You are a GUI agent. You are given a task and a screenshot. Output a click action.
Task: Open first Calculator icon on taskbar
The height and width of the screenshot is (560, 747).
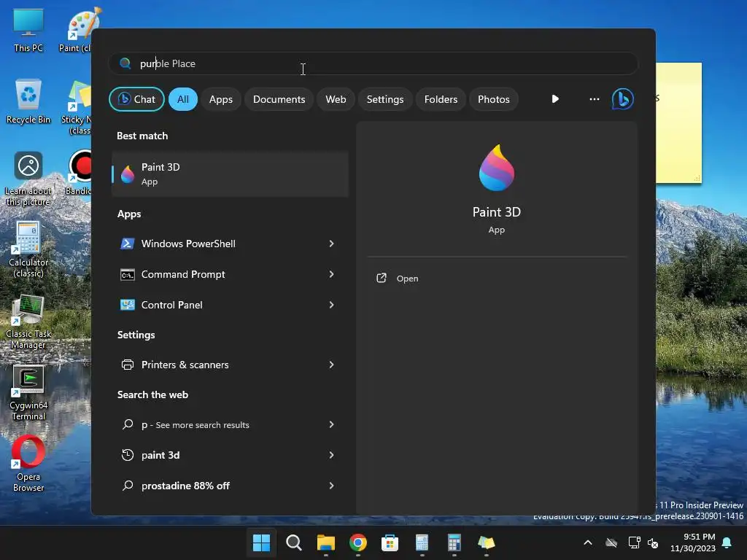point(422,542)
